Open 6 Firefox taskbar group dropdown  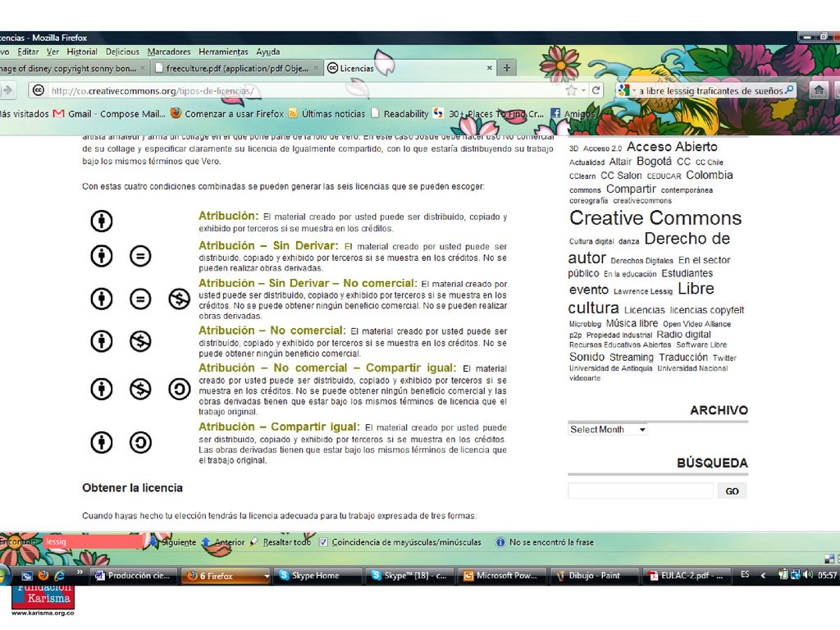[267, 577]
